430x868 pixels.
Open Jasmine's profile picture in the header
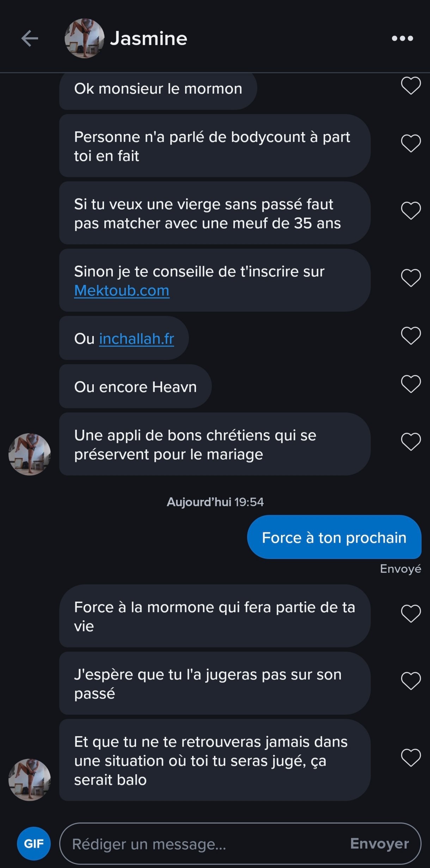coord(85,38)
